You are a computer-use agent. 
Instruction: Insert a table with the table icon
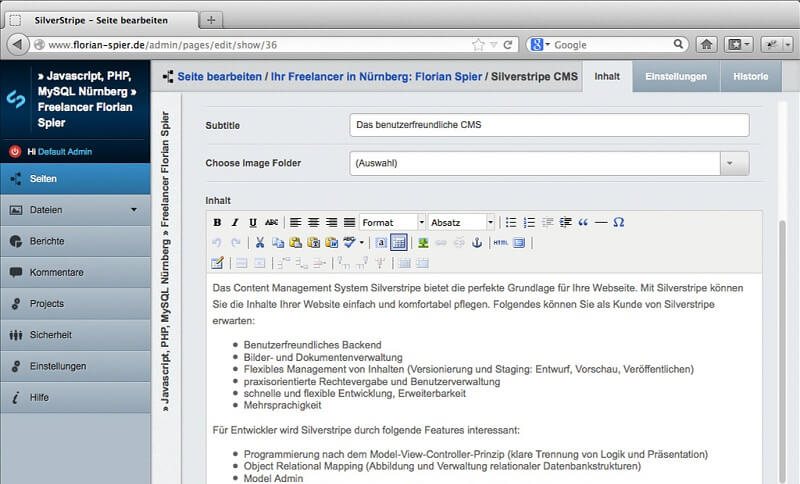pos(398,243)
